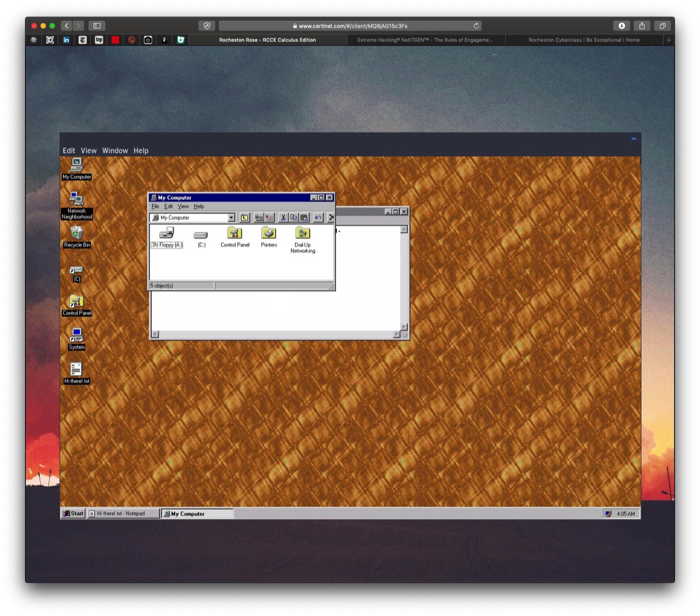
Task: Select Control Panel folder in My Computer window
Action: tap(235, 237)
